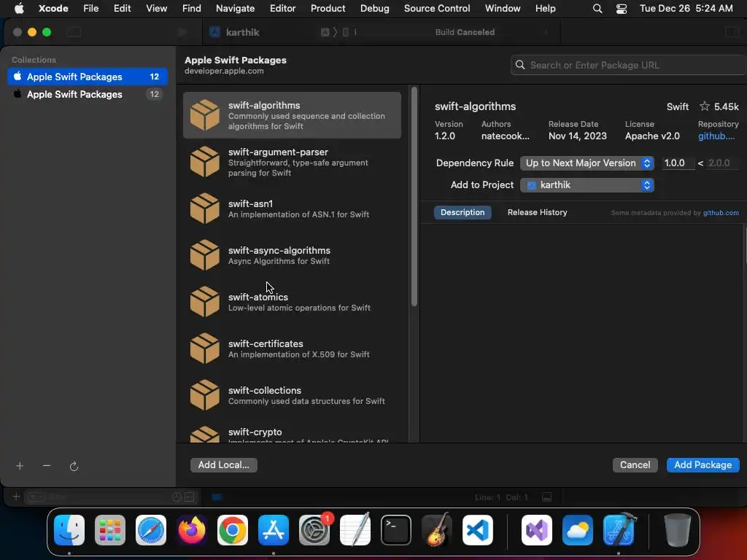This screenshot has width=747, height=560.
Task: Select the swift-algorithms package icon
Action: pyautogui.click(x=204, y=115)
